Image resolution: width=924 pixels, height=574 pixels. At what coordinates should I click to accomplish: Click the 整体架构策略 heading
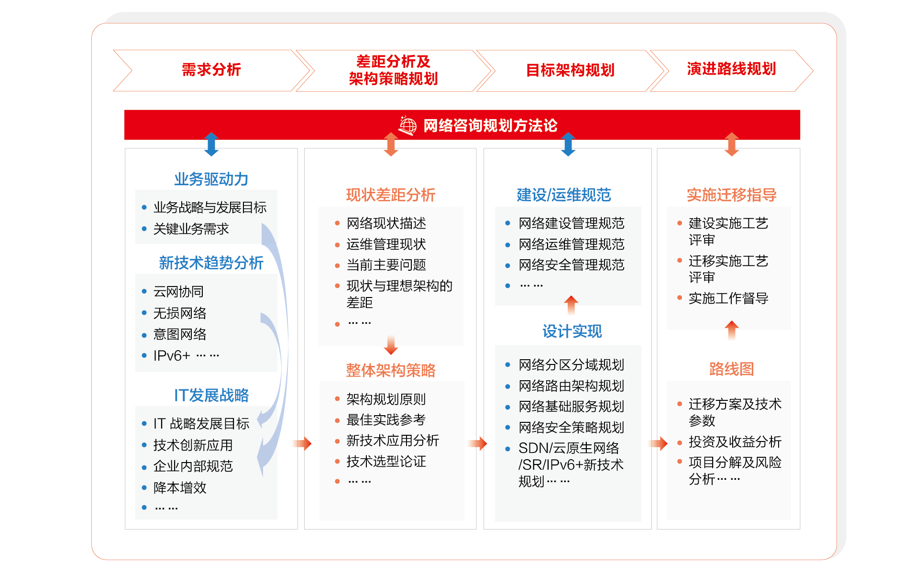(390, 371)
